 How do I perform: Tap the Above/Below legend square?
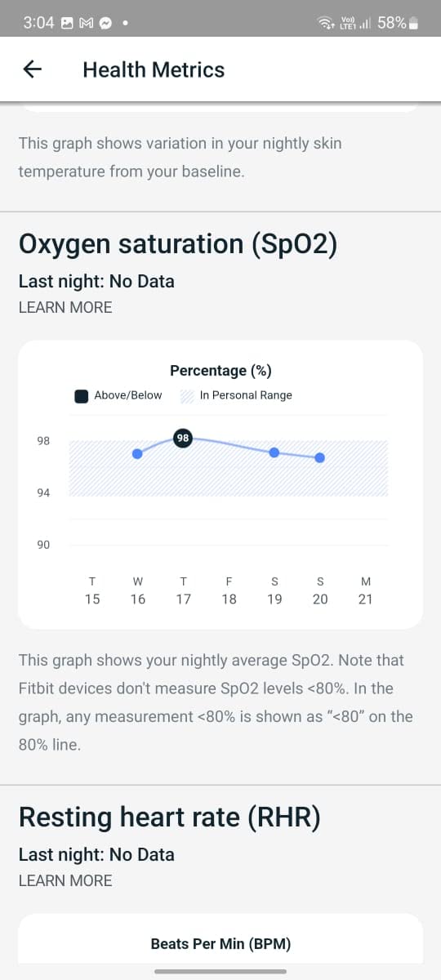(x=81, y=395)
